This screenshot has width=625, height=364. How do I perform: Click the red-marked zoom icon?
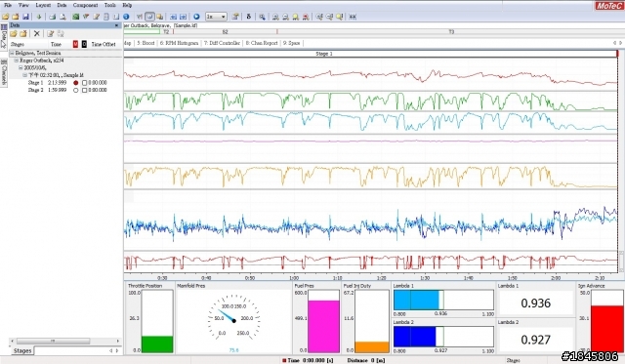point(306,17)
